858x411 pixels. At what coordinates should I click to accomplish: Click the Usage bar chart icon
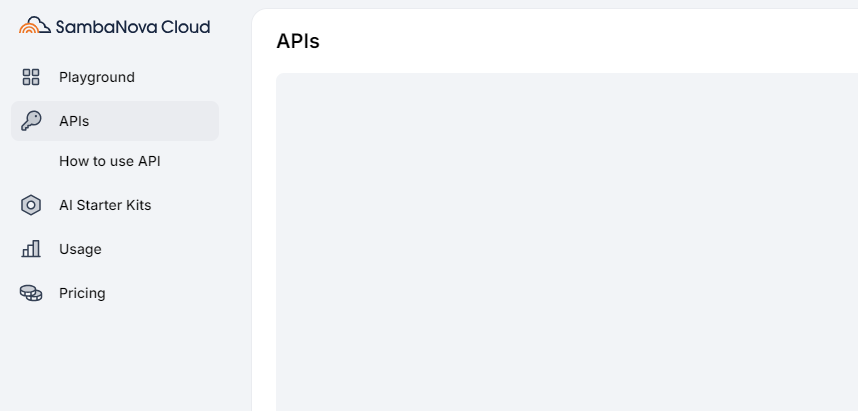coord(31,249)
